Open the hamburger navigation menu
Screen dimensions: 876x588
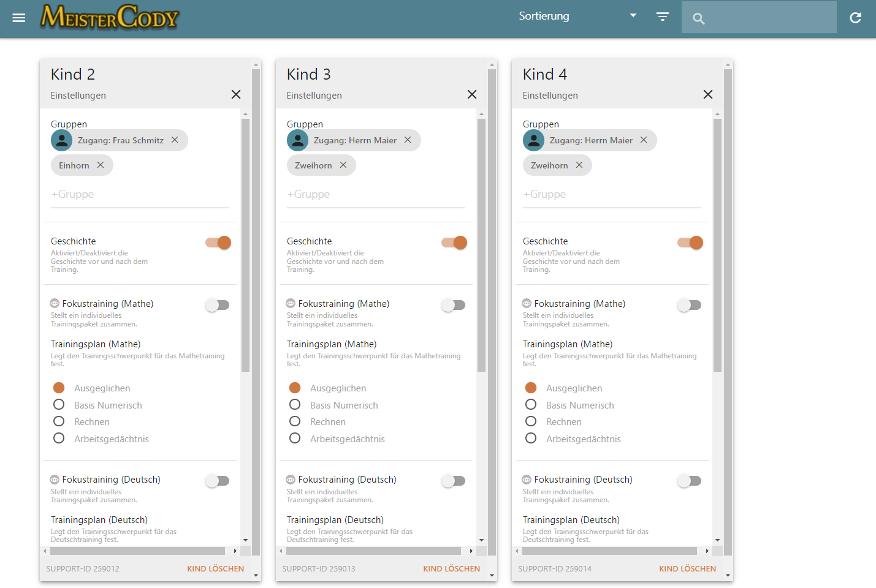[x=19, y=18]
